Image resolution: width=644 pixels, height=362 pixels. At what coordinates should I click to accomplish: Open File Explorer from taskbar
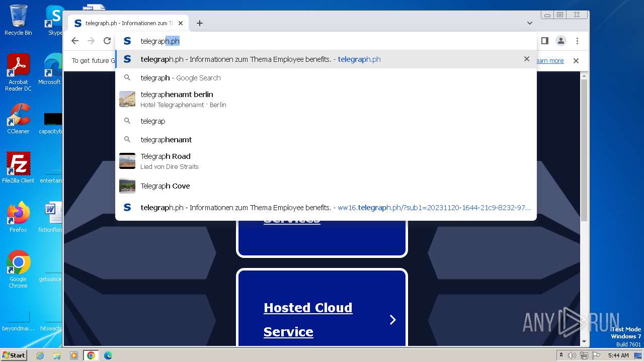pos(57,355)
